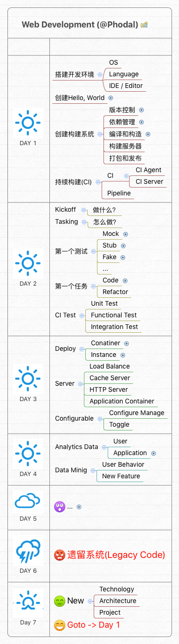Click the sunrise icon for Day 7
Image resolution: width=179 pixels, height=644 pixels.
click(28, 603)
